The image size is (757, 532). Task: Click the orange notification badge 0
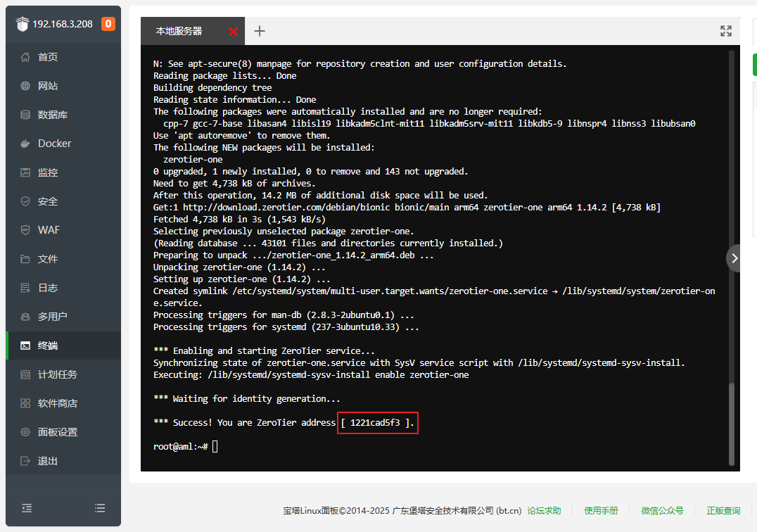(x=108, y=24)
